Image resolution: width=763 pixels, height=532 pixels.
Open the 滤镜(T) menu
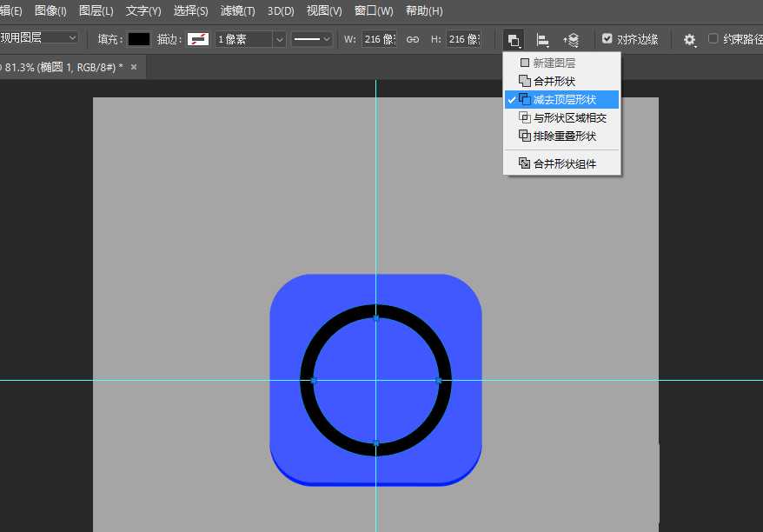tap(237, 11)
